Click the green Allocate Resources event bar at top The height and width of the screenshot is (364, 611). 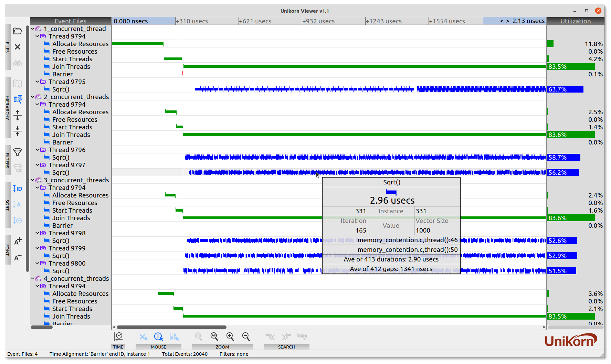[x=138, y=44]
